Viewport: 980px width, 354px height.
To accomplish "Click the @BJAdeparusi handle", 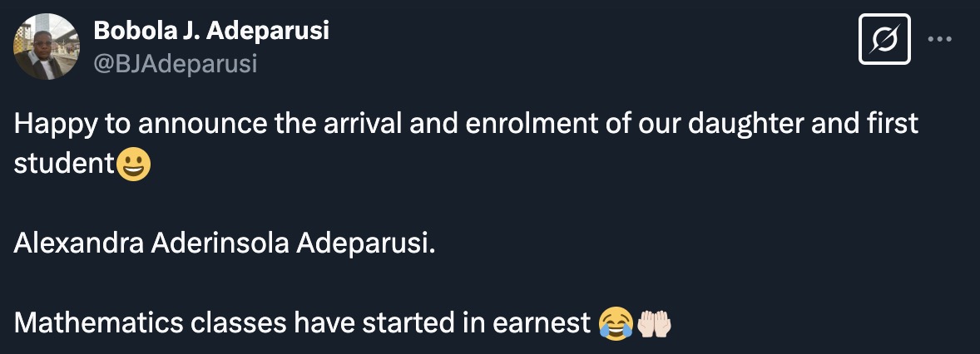I will [176, 63].
